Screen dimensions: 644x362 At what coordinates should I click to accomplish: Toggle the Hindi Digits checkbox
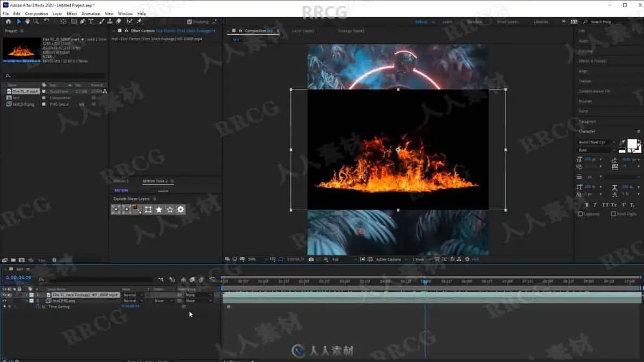point(613,214)
